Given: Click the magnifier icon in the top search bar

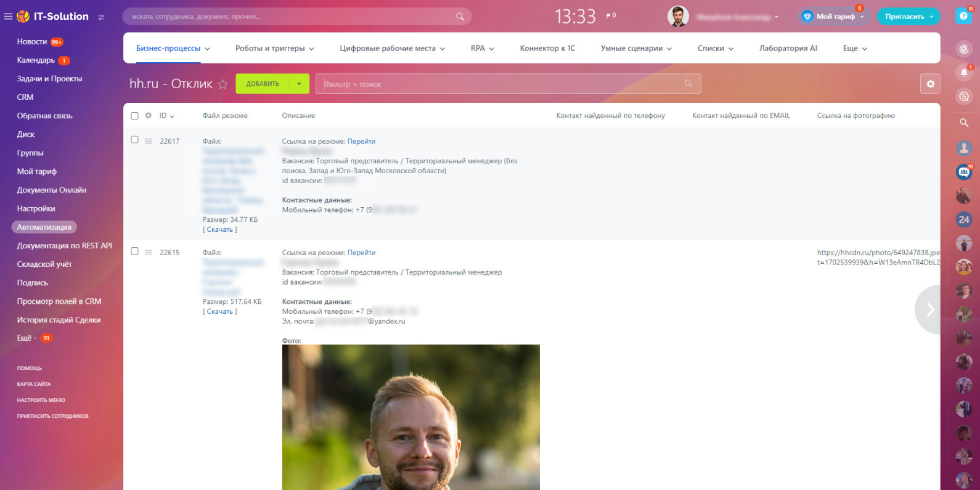Looking at the screenshot, I should (460, 17).
